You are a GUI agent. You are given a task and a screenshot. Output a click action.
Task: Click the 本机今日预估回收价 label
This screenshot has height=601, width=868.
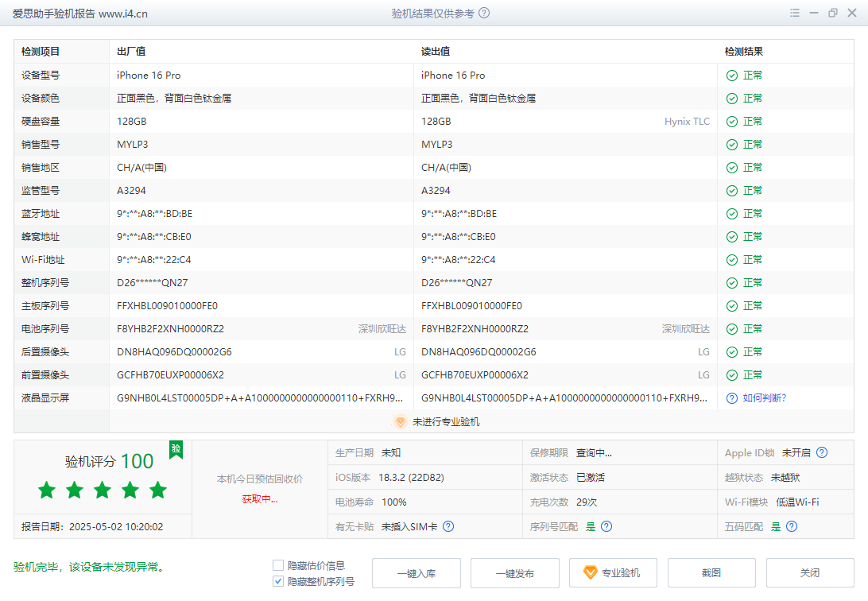click(x=260, y=479)
